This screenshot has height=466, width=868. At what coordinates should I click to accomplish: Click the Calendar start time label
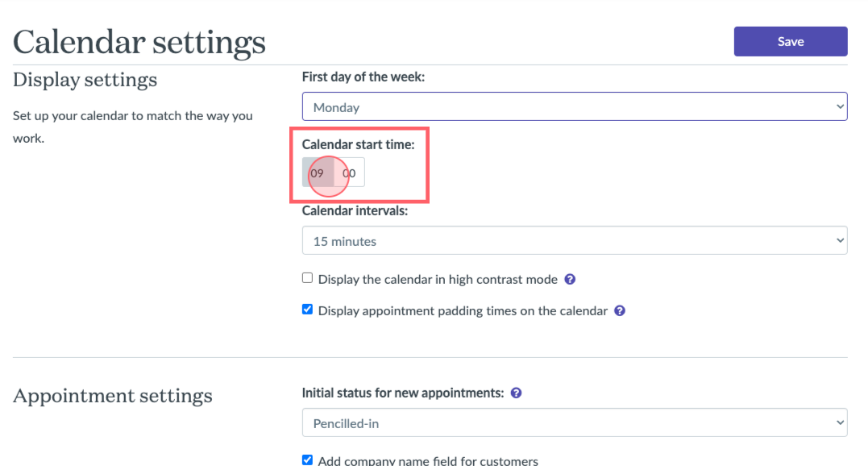(358, 144)
